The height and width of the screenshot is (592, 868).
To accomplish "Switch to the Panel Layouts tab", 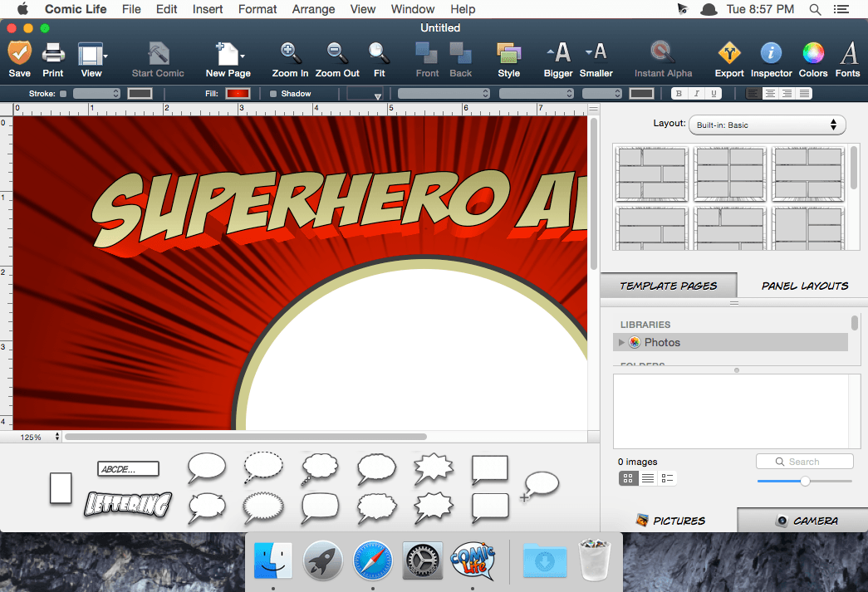I will point(804,286).
